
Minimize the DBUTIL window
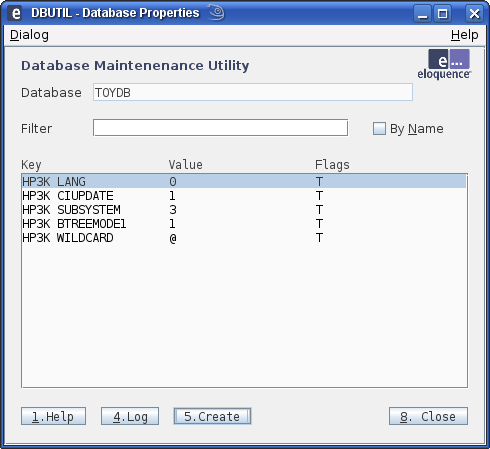pyautogui.click(x=422, y=14)
